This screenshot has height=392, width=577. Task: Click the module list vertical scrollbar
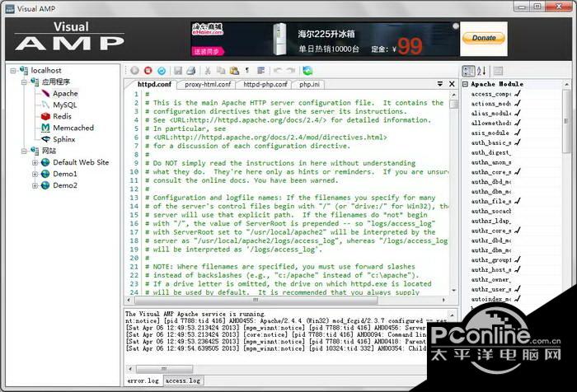[x=566, y=121]
